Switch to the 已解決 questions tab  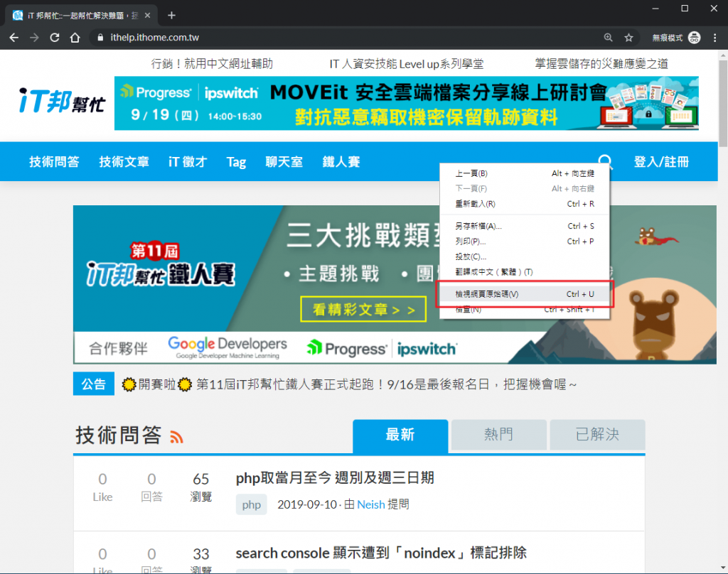coord(597,435)
